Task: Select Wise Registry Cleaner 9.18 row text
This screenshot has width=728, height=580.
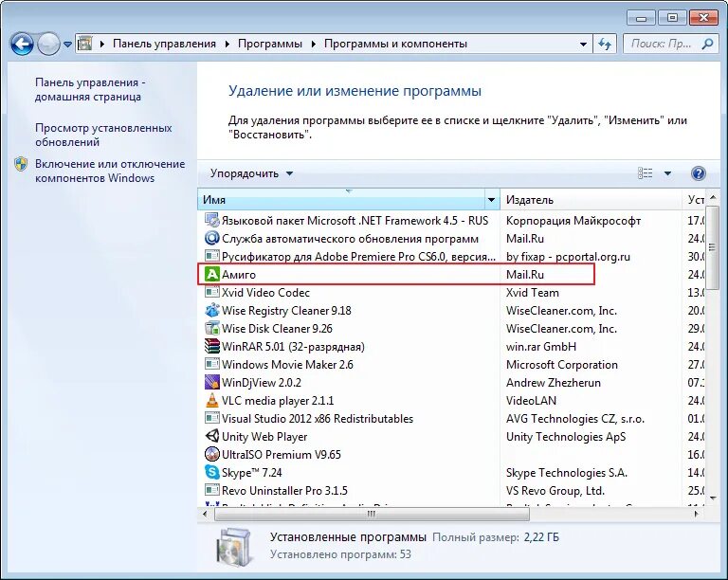Action: 286,311
